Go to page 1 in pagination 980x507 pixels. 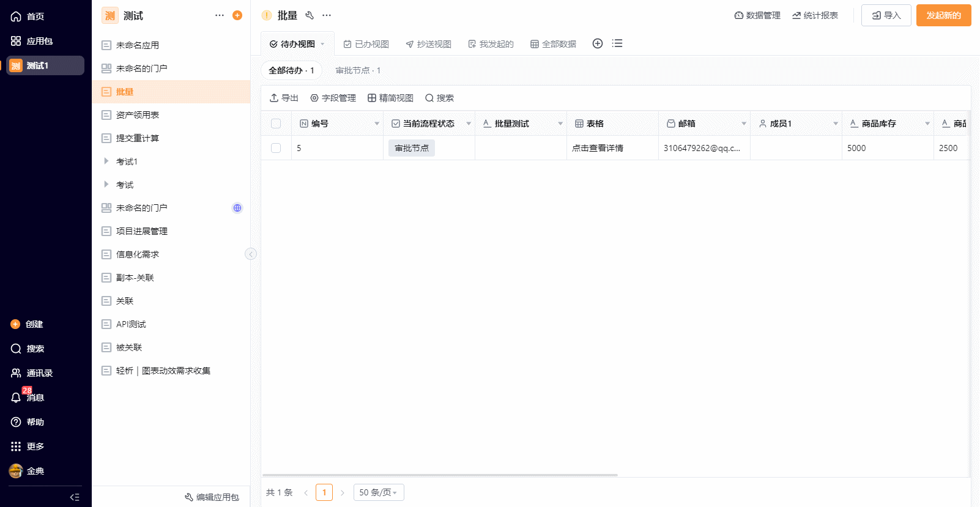point(324,492)
